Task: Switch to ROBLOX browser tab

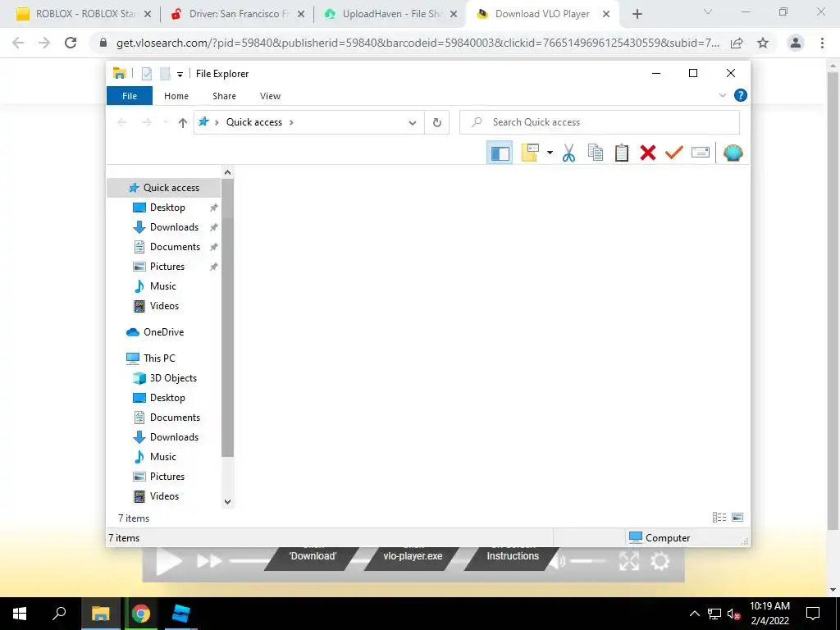Action: 84,15
